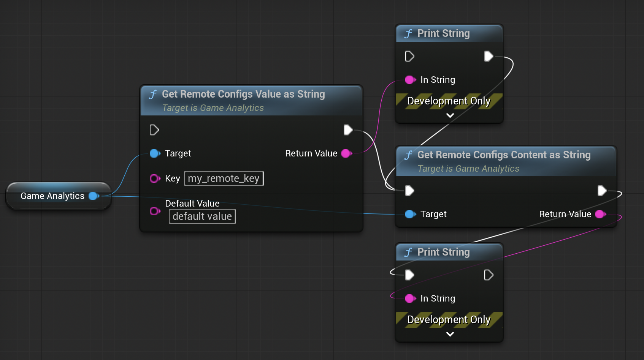Click the default value text field
The height and width of the screenshot is (360, 644).
point(202,216)
